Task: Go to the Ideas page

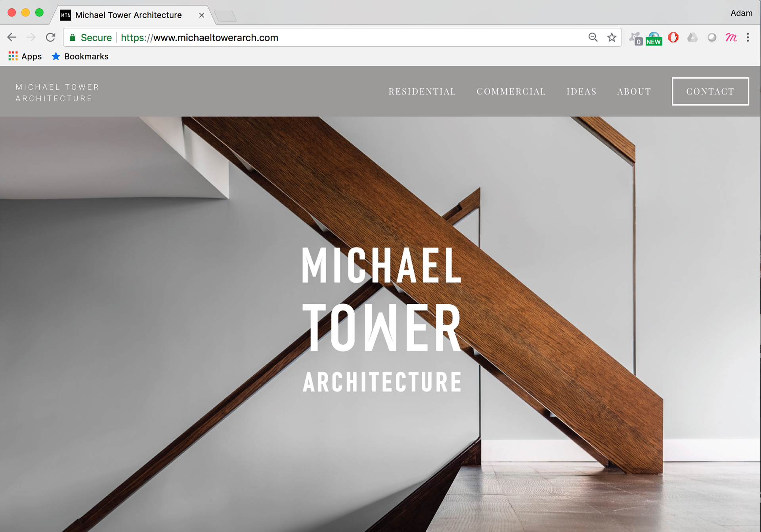Action: point(581,92)
